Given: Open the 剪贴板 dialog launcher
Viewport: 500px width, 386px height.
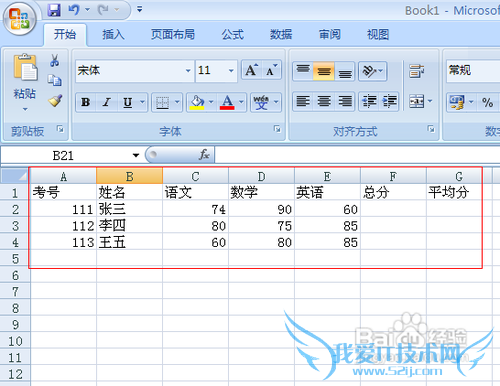Looking at the screenshot, I should click(60, 129).
